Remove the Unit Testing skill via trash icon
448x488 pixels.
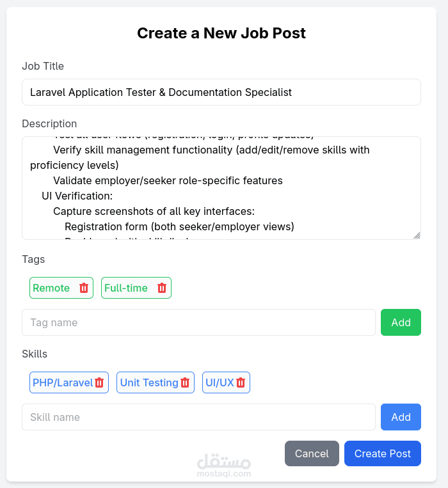click(x=185, y=382)
